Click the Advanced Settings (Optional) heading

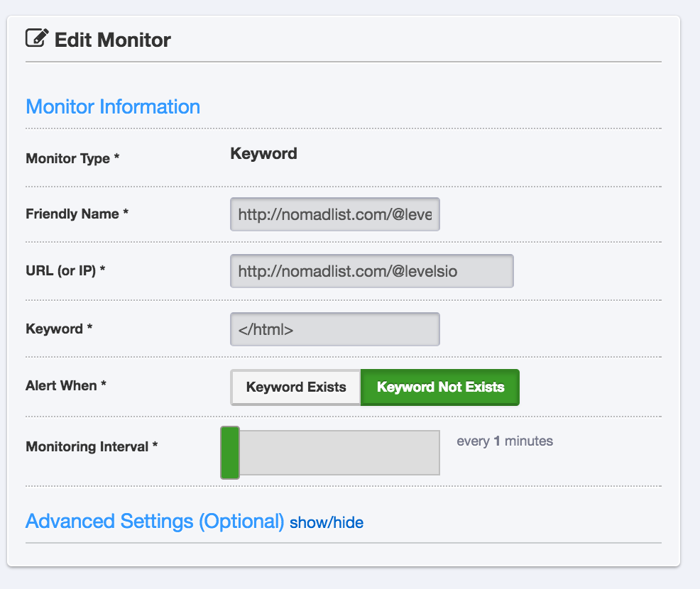pyautogui.click(x=155, y=521)
